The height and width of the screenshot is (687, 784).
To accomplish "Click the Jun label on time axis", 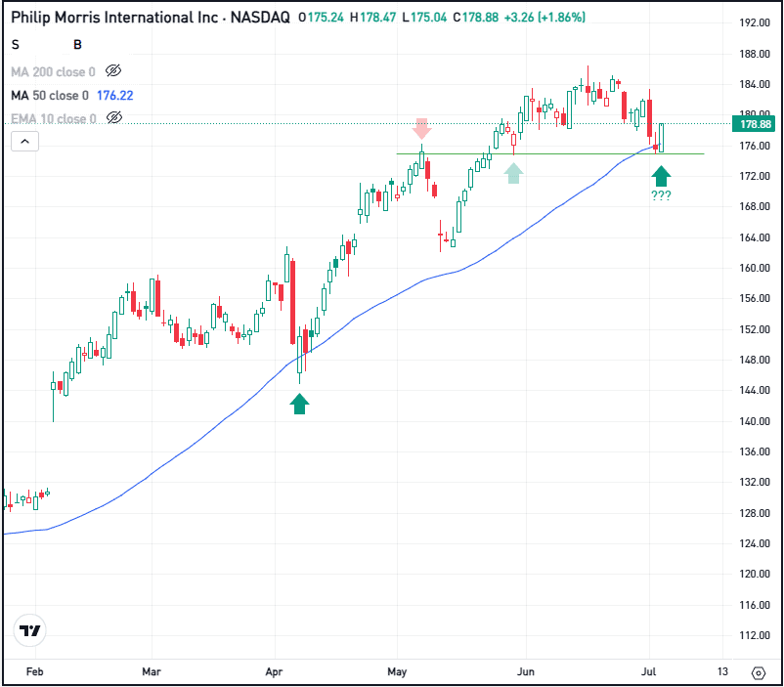I will click(x=526, y=671).
